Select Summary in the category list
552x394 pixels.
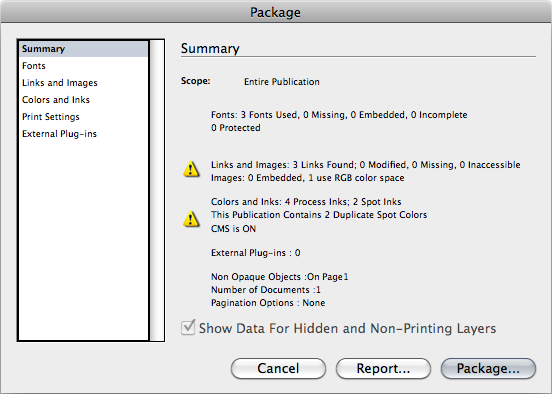[x=84, y=49]
